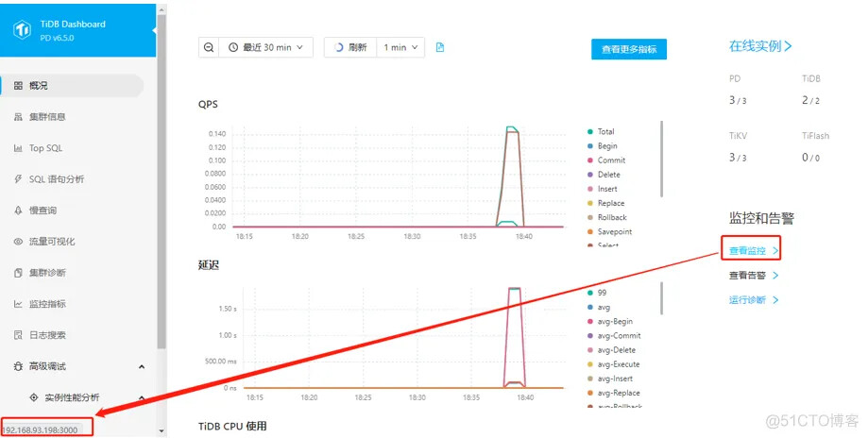Click the Top SQL bar chart icon

pos(18,147)
